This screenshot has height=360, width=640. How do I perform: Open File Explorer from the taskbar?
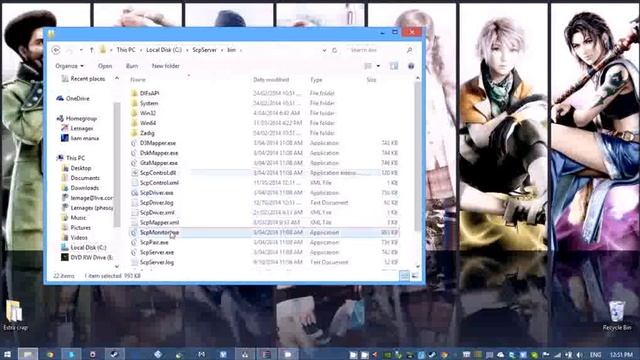click(27, 354)
